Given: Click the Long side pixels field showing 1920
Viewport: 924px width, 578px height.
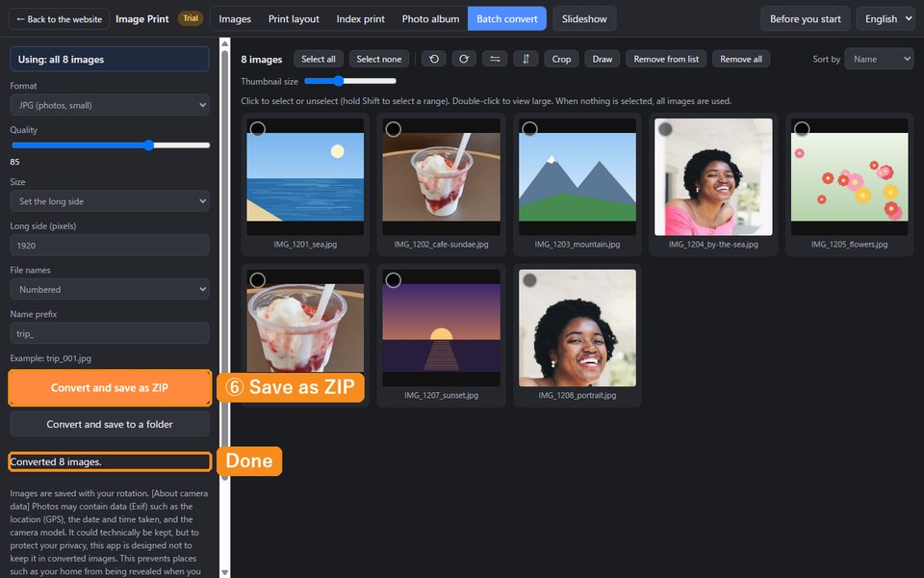Looking at the screenshot, I should click(110, 246).
